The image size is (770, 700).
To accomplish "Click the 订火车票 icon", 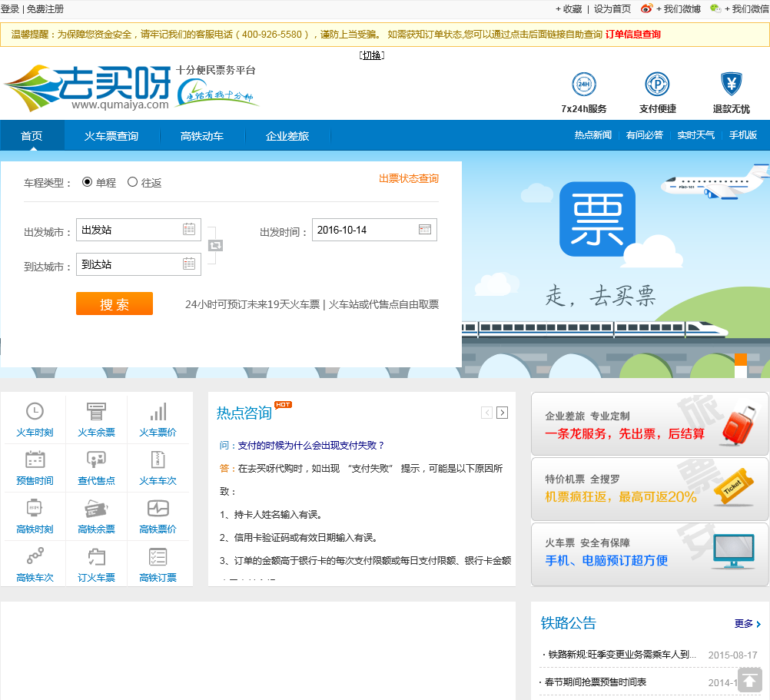I will pyautogui.click(x=96, y=556).
